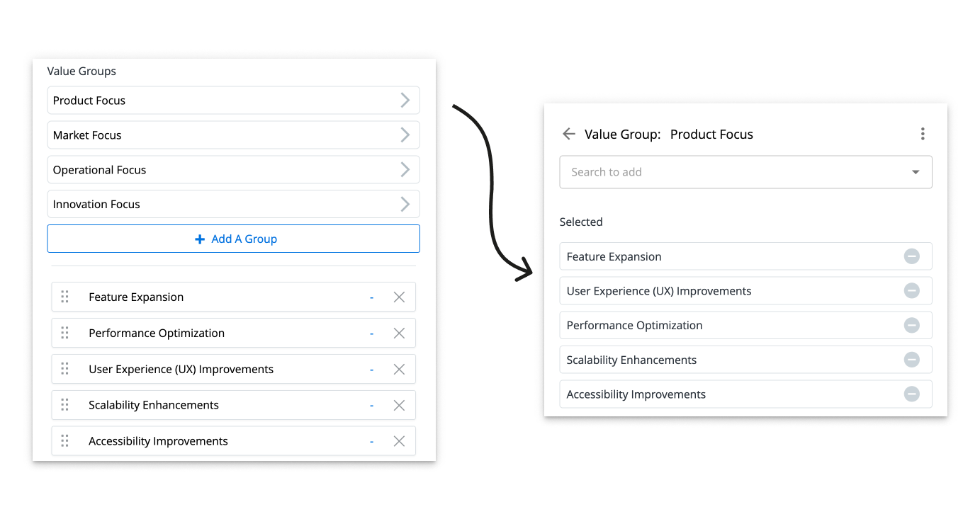This screenshot has height=519, width=980.
Task: Click drag handle of Feature Expansion row
Action: click(x=64, y=297)
